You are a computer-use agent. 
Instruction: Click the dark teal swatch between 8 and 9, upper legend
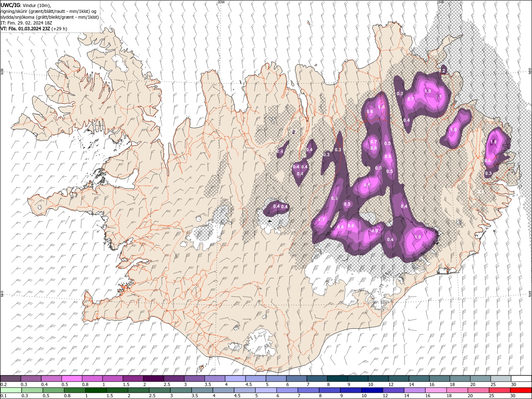tap(337, 379)
